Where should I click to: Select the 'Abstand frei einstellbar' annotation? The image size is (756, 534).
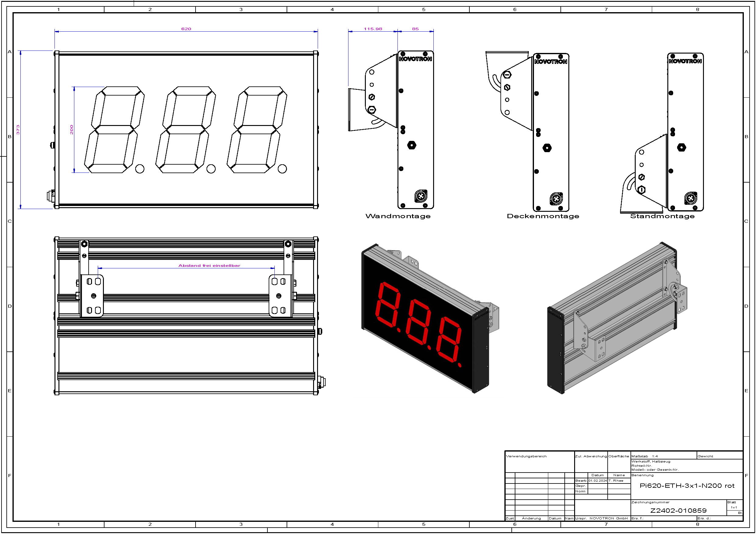coord(209,266)
